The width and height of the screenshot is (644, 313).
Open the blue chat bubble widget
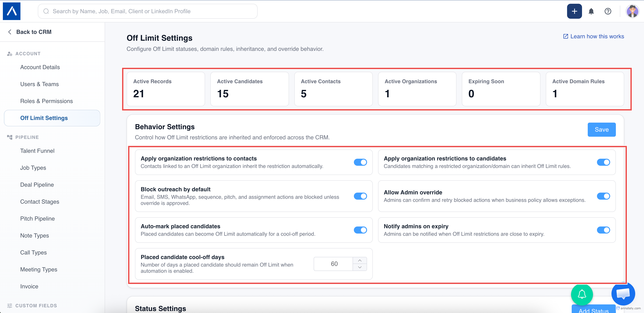pos(623,293)
